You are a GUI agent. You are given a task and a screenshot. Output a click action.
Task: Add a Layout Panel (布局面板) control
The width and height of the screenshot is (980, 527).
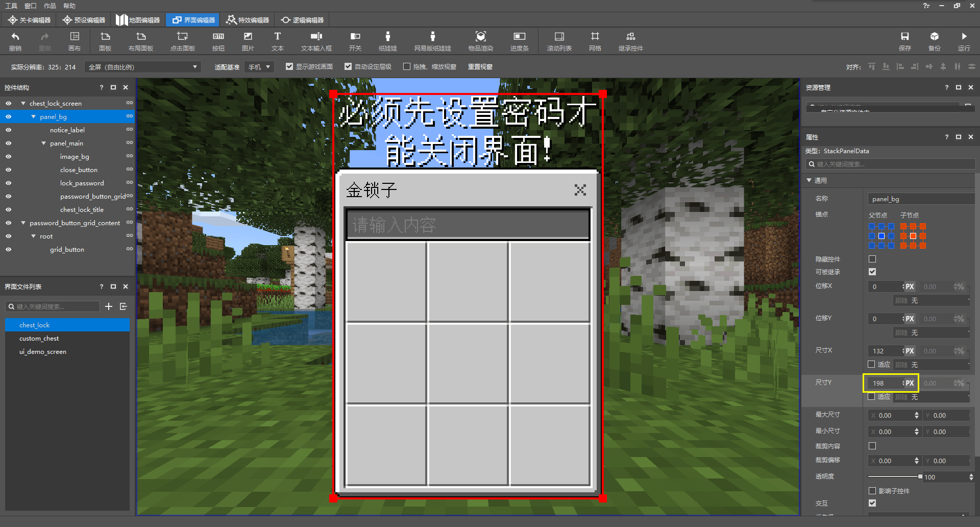[x=141, y=41]
